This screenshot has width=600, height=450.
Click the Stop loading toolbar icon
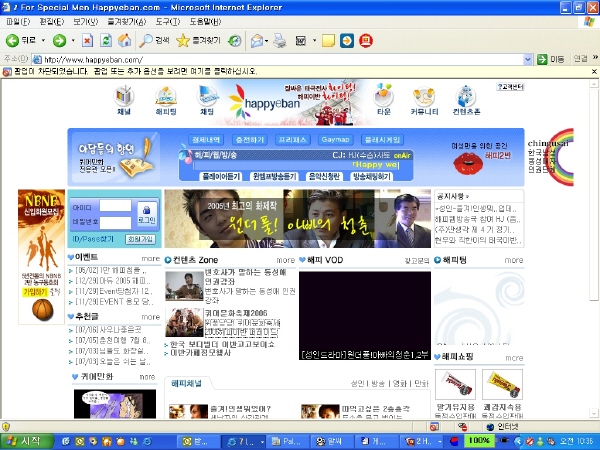click(88, 41)
